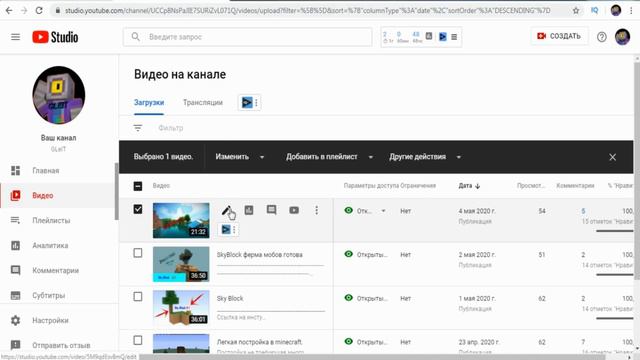This screenshot has width=640, height=360.
Task: Open comments icon for the first video
Action: [x=271, y=210]
